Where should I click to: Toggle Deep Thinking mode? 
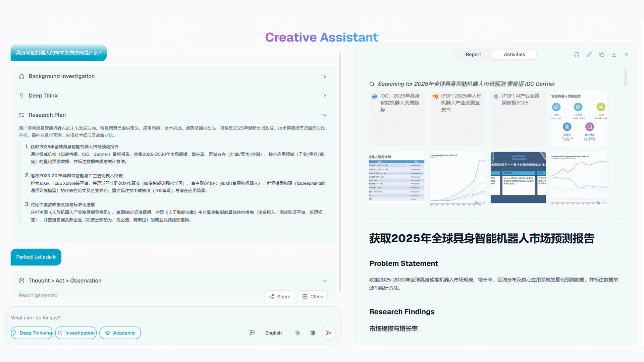coord(32,333)
